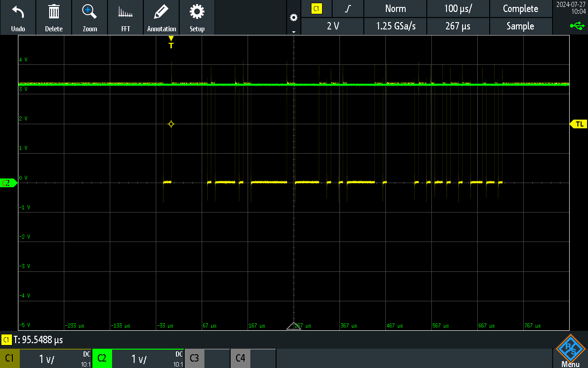Click the Undo arrow icon
588x368 pixels.
pos(18,12)
